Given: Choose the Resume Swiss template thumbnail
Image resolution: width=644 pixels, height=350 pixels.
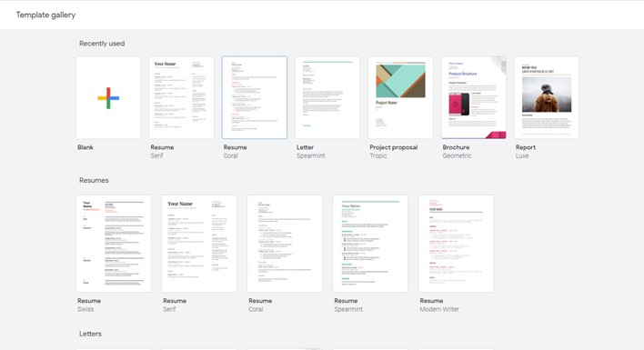Looking at the screenshot, I should point(114,244).
